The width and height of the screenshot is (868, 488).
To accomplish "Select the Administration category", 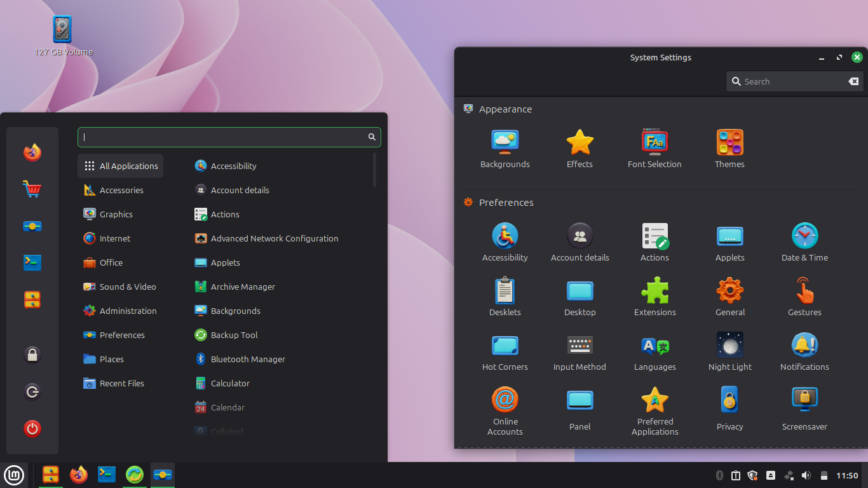I will (x=121, y=311).
